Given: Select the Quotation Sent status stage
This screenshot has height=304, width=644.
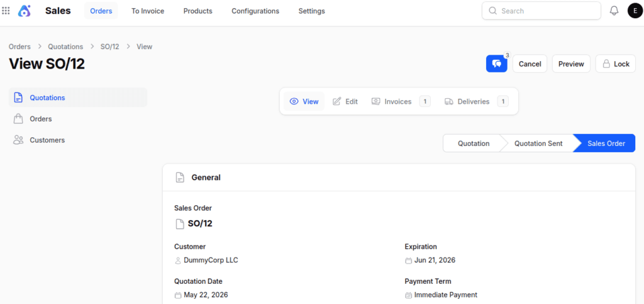Looking at the screenshot, I should [538, 144].
